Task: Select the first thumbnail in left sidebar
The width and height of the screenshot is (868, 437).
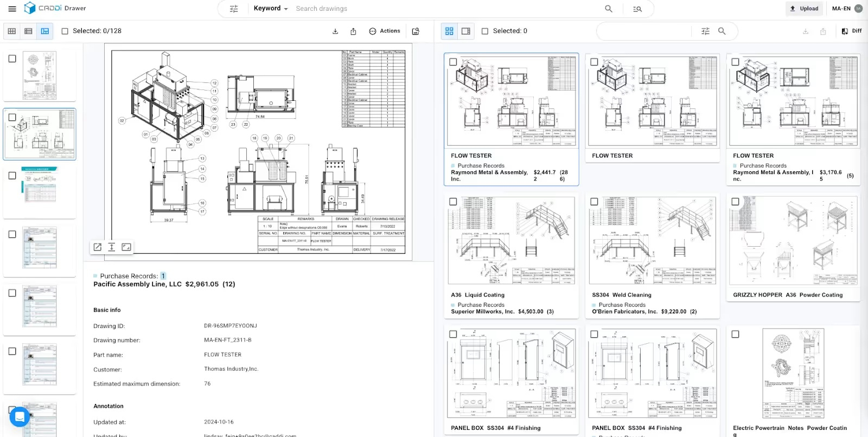Action: coord(40,75)
